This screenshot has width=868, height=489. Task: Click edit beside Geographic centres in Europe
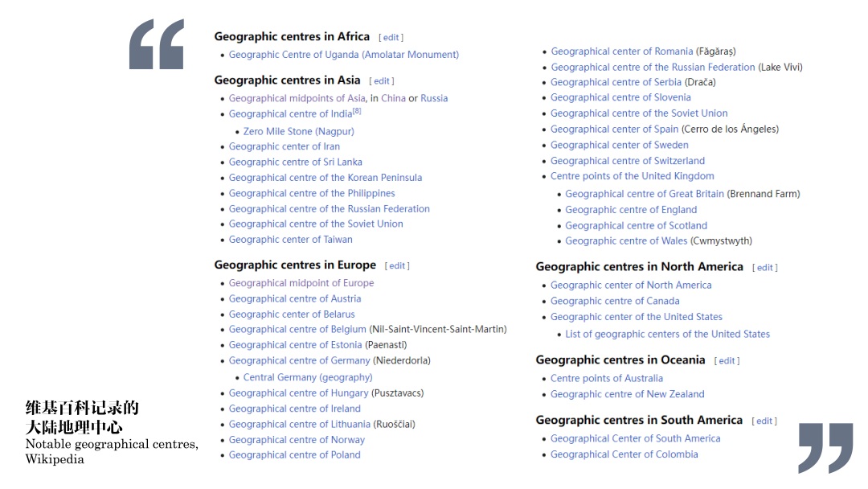pos(397,266)
